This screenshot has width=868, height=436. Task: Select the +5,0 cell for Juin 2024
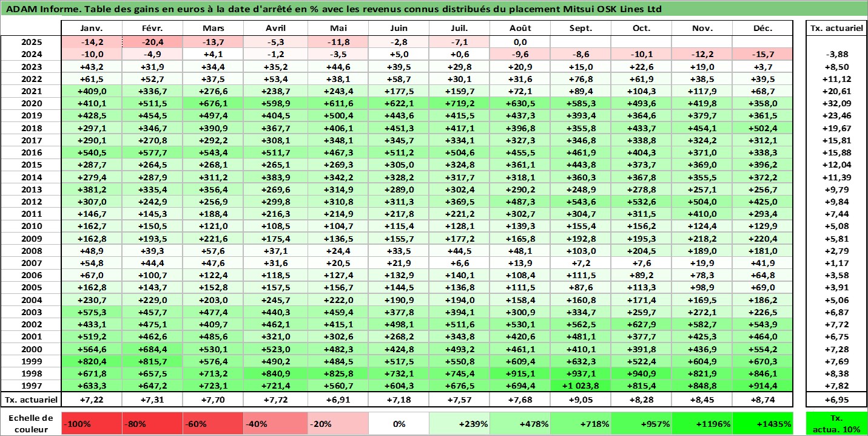pyautogui.click(x=399, y=54)
